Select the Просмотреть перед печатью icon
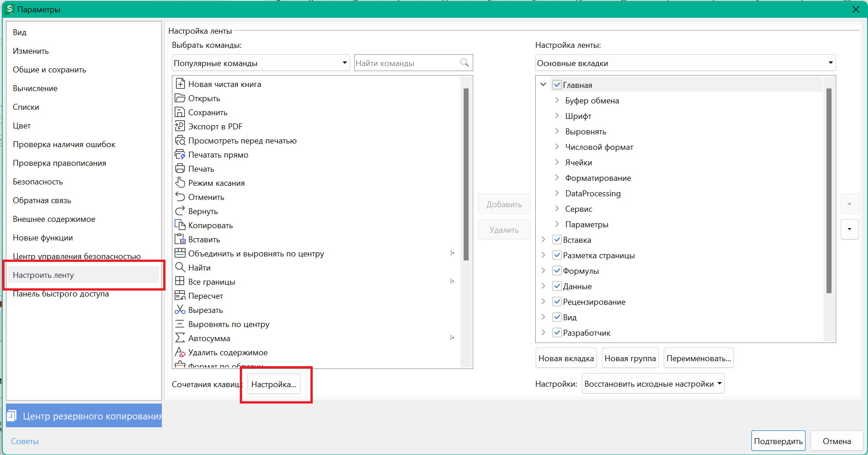The width and height of the screenshot is (868, 455). [180, 140]
